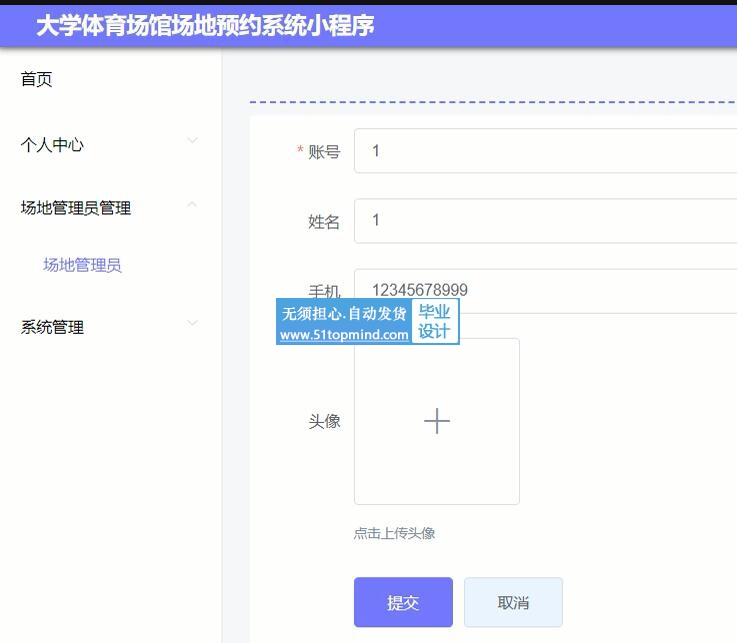Click the plus icon to upload avatar
This screenshot has width=737, height=643.
pyautogui.click(x=437, y=421)
